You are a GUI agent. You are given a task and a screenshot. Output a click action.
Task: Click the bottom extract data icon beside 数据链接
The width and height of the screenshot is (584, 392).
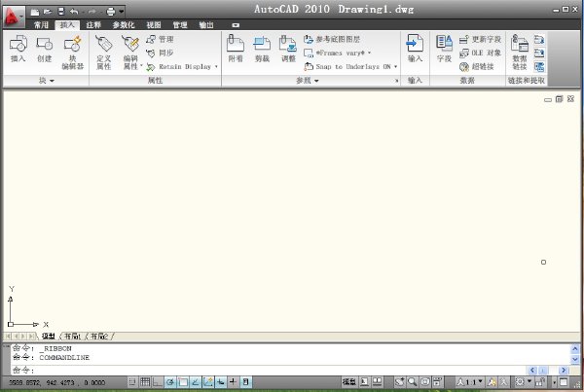point(539,67)
